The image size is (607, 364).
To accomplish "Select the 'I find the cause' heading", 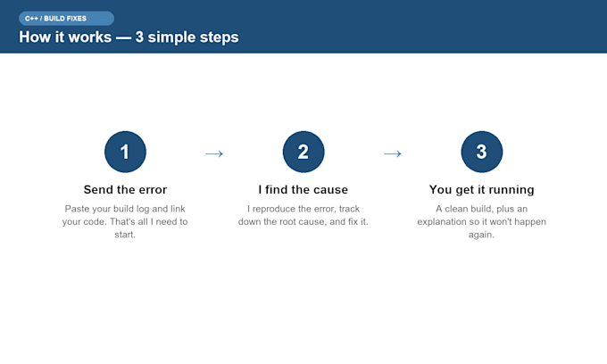I will 303,189.
